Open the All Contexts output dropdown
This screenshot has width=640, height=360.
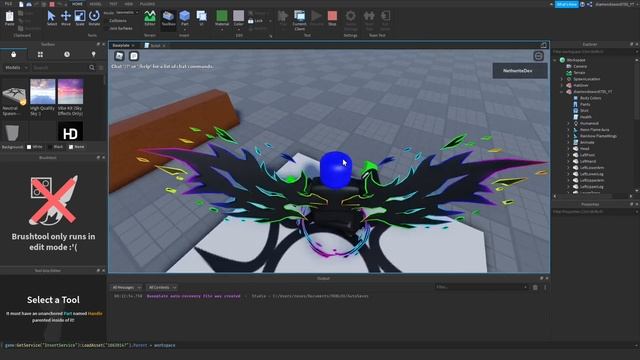(x=162, y=287)
